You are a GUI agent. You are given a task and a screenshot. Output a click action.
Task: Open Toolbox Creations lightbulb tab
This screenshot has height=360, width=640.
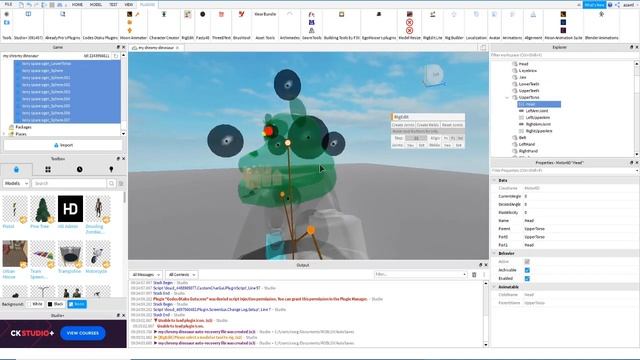pos(111,169)
